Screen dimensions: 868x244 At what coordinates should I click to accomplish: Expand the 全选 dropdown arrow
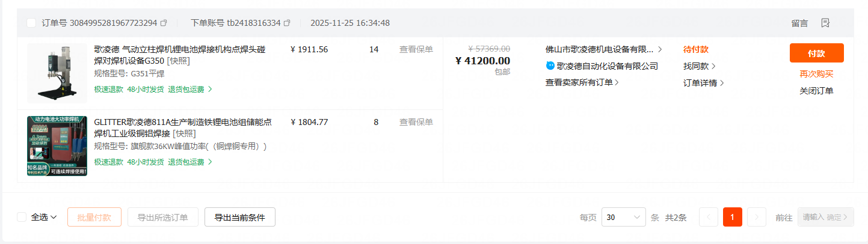point(54,217)
